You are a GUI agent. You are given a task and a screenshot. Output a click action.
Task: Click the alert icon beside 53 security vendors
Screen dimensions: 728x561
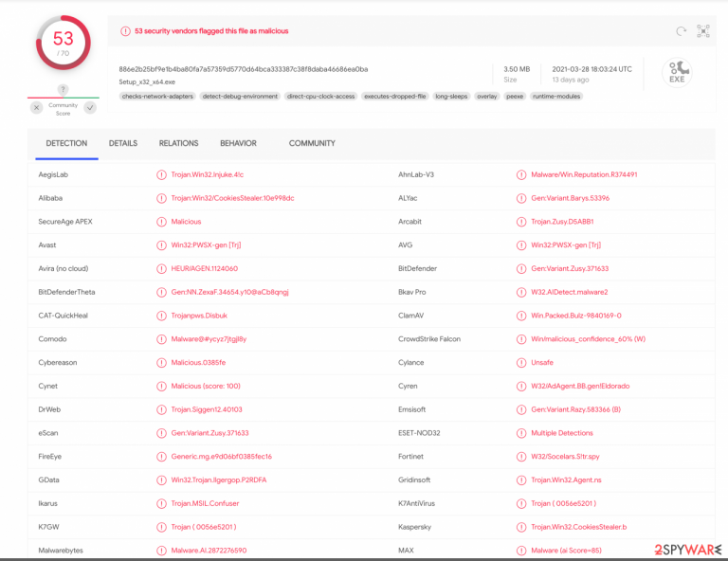125,31
